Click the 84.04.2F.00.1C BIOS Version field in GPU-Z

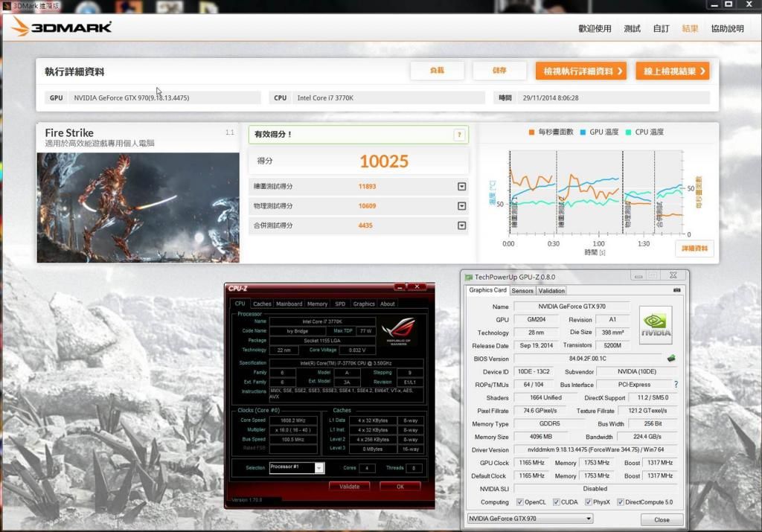588,359
